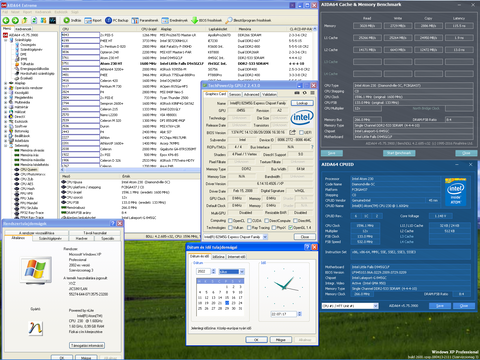Click the green BIOS frissítések download arrow
Screen dimensions: 480x360
point(194,20)
